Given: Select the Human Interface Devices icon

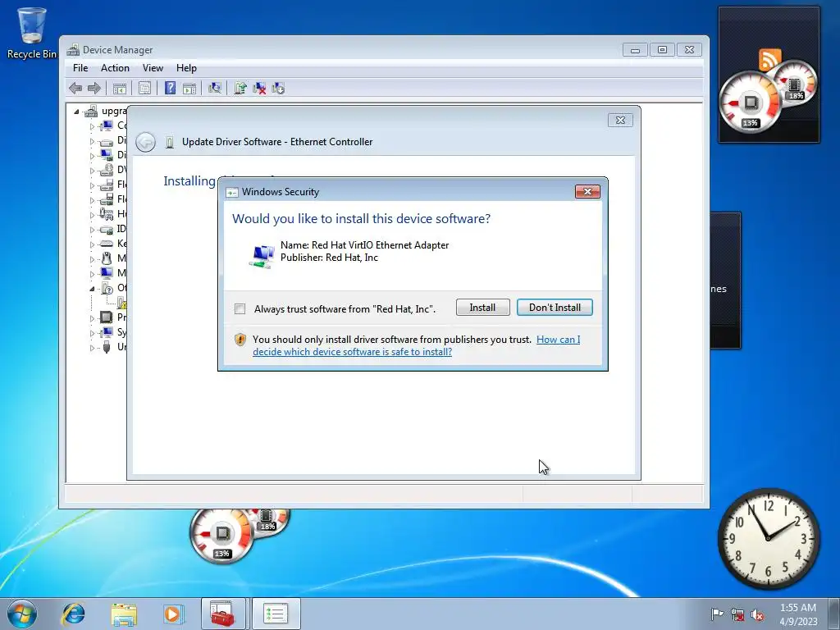Looking at the screenshot, I should [106, 214].
